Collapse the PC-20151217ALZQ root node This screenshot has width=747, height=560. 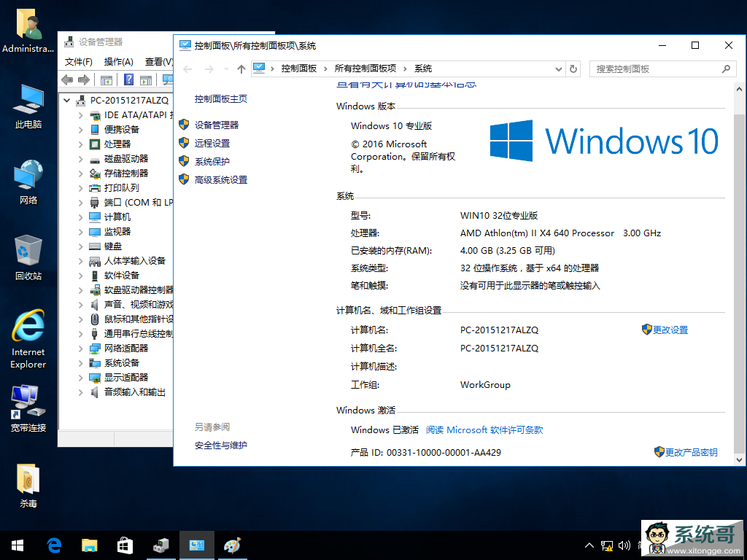tap(66, 101)
